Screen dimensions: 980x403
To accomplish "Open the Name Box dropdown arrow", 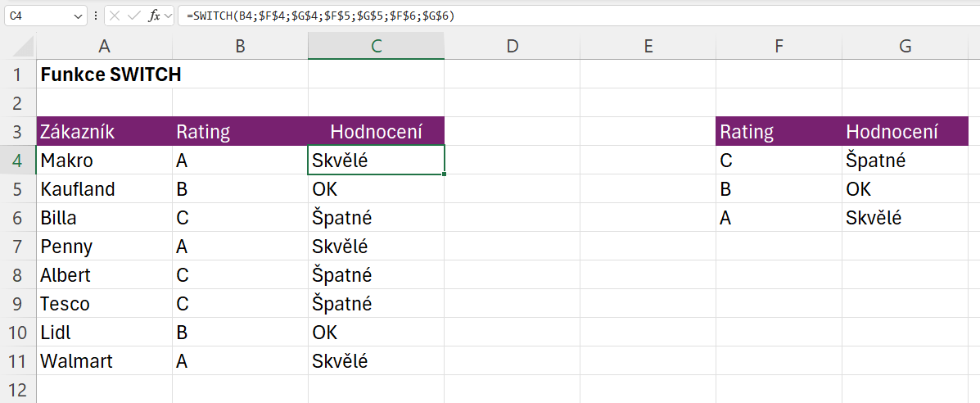I will click(79, 16).
